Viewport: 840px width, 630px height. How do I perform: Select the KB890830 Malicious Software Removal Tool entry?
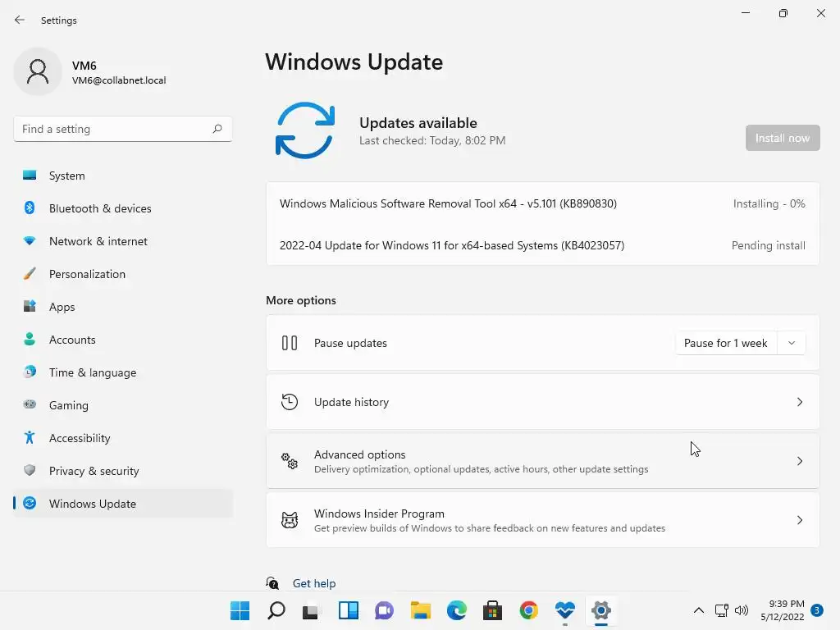click(542, 203)
